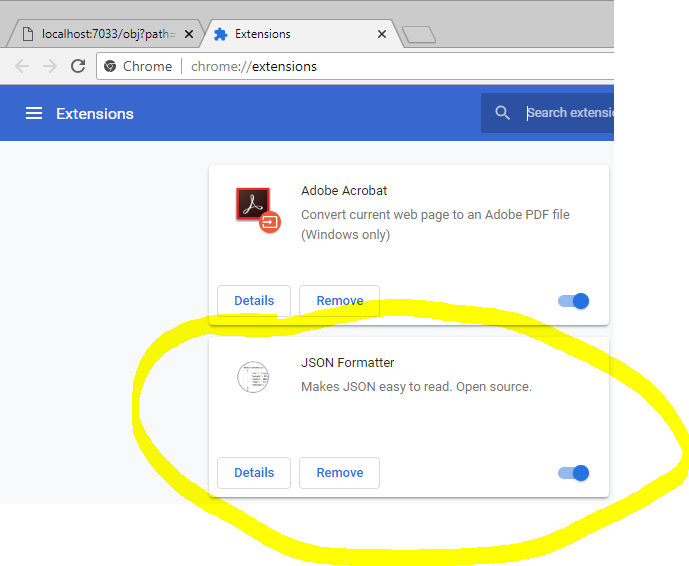Open Details for JSON Formatter
Image resolution: width=689 pixels, height=566 pixels.
[x=254, y=473]
